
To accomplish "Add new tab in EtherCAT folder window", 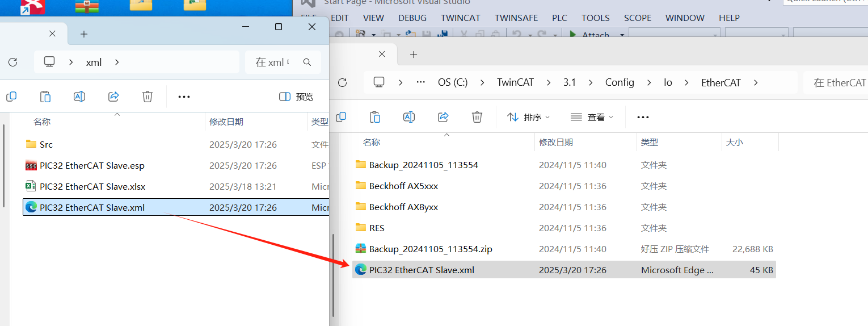I will point(414,55).
